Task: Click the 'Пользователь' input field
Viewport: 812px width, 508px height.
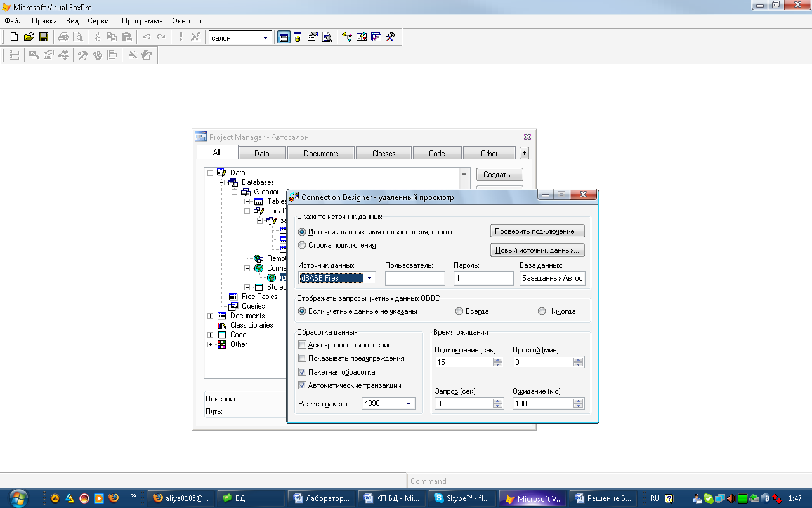Action: pos(415,278)
